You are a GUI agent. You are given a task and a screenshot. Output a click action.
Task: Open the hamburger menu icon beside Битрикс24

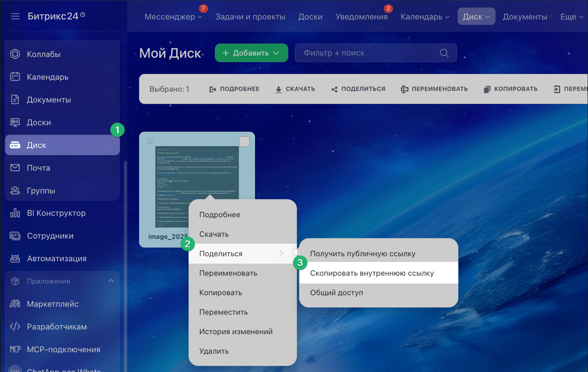(x=15, y=16)
